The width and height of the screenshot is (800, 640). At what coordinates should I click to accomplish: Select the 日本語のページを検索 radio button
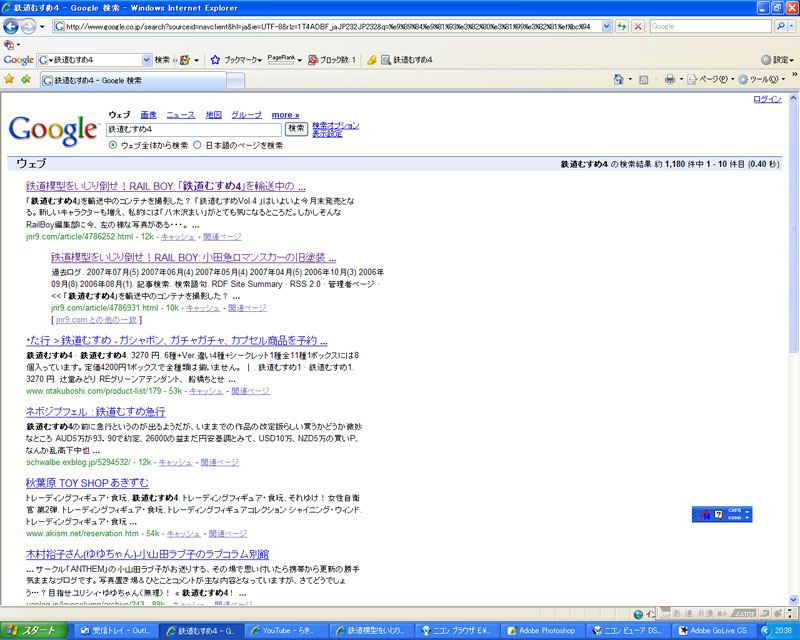(x=197, y=145)
